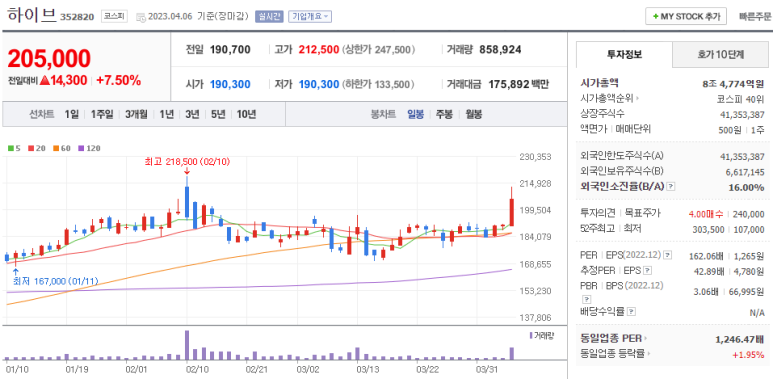Viewport: 773px width, 379px height.
Task: Click stock code 352820
Action: [x=77, y=17]
